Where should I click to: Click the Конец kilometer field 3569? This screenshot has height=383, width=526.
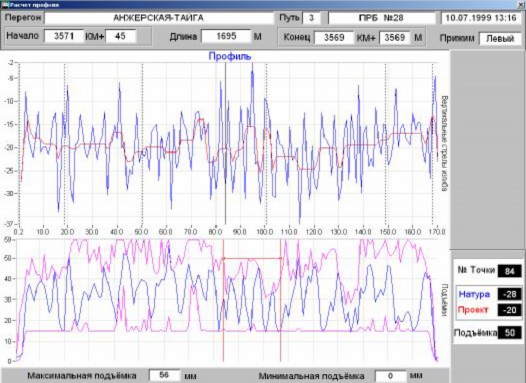point(334,38)
